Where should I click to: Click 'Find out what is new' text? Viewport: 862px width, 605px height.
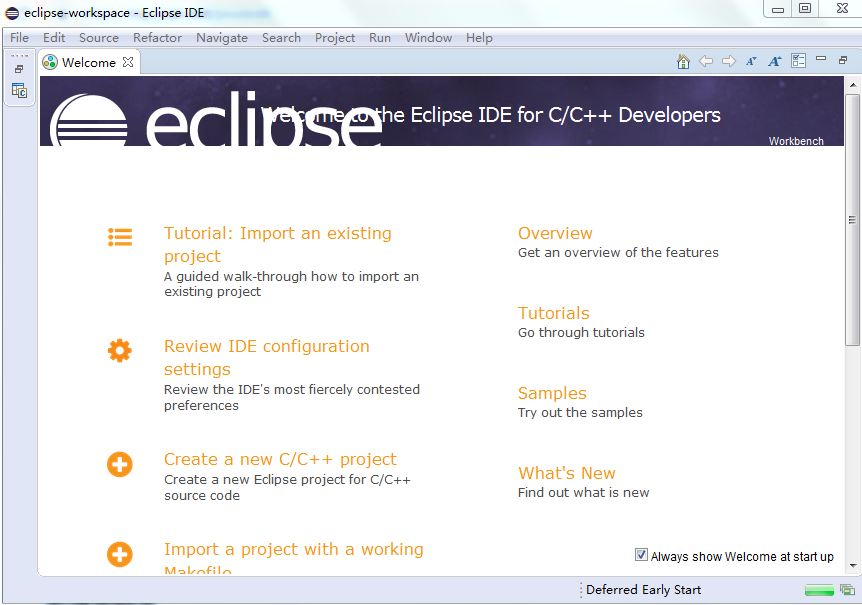(583, 492)
